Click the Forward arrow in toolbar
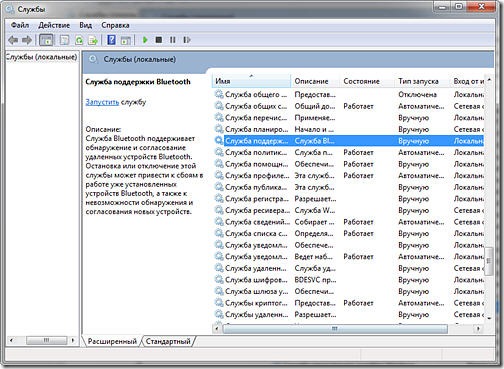 click(x=27, y=40)
